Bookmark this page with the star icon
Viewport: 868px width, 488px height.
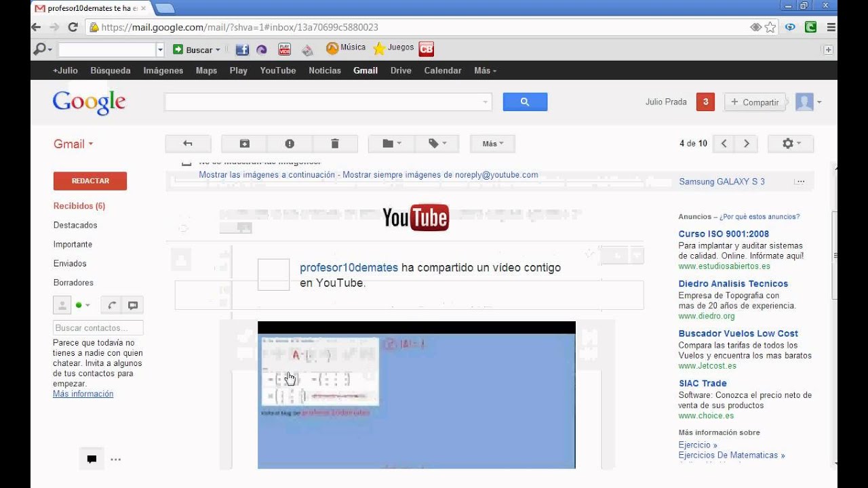click(770, 28)
